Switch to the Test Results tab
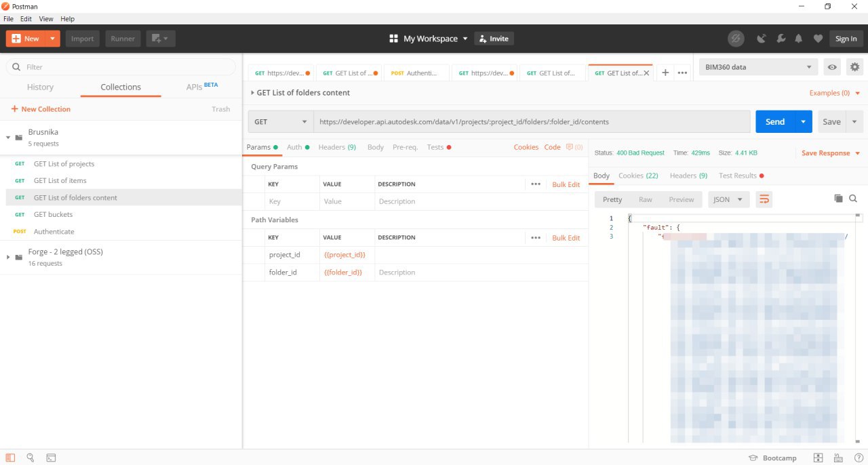868x465 pixels. click(741, 176)
